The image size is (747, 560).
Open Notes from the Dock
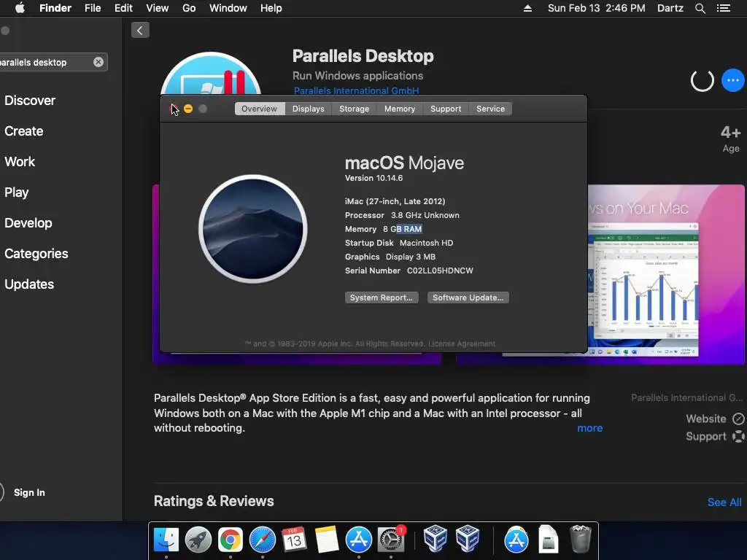[326, 540]
